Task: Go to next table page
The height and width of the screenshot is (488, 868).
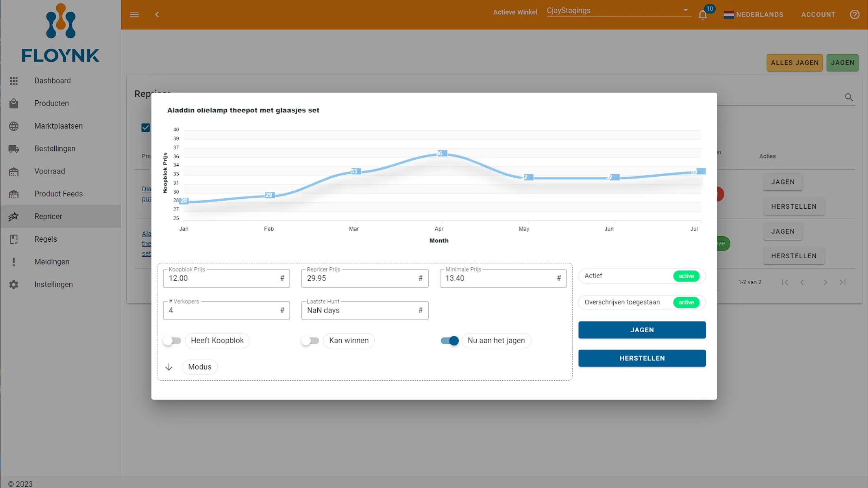Action: [825, 282]
